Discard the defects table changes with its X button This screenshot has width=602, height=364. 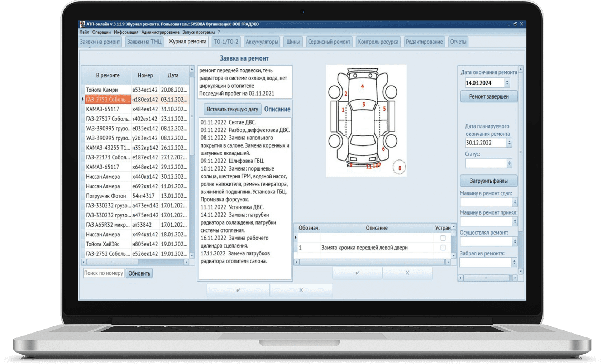click(x=407, y=273)
